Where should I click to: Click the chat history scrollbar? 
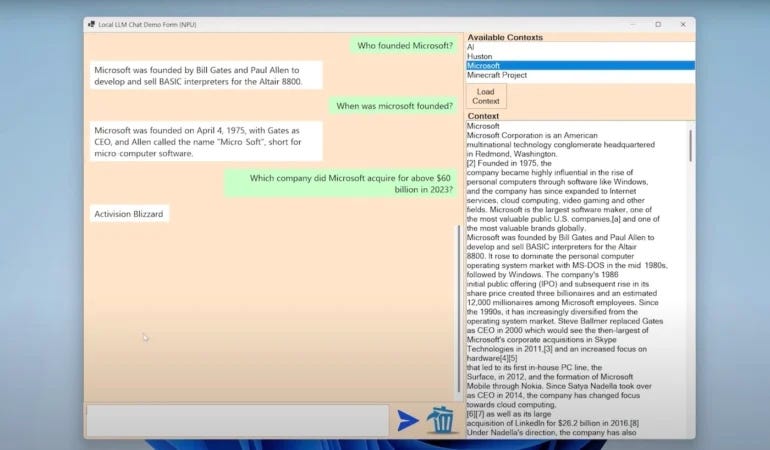tap(459, 308)
